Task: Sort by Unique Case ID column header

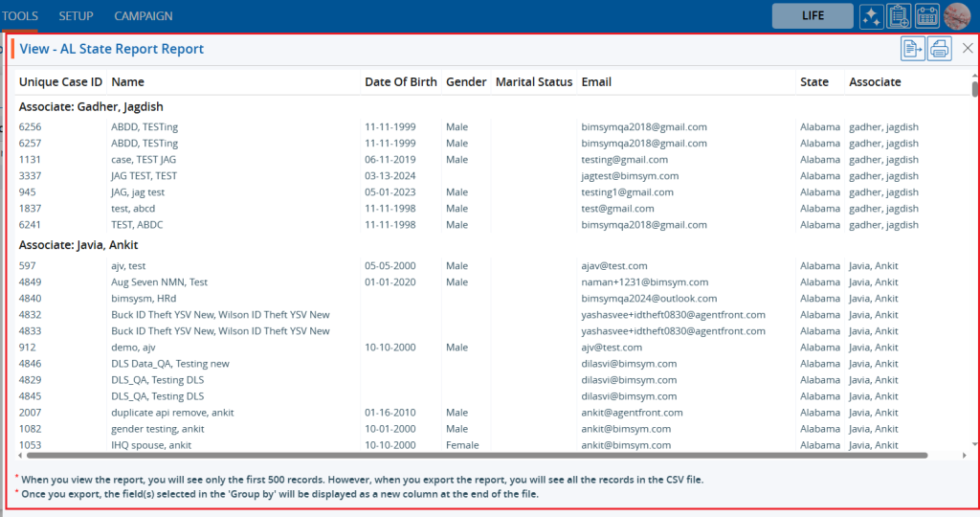Action: coord(60,82)
